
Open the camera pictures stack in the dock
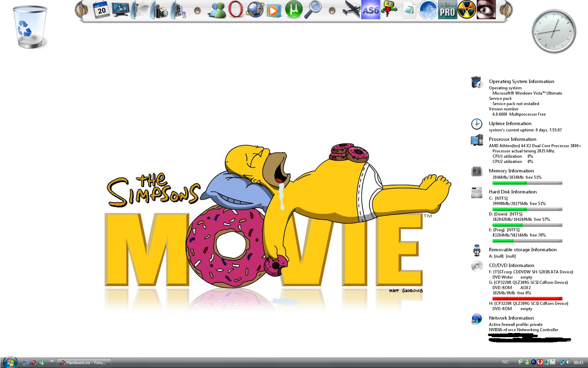point(159,10)
